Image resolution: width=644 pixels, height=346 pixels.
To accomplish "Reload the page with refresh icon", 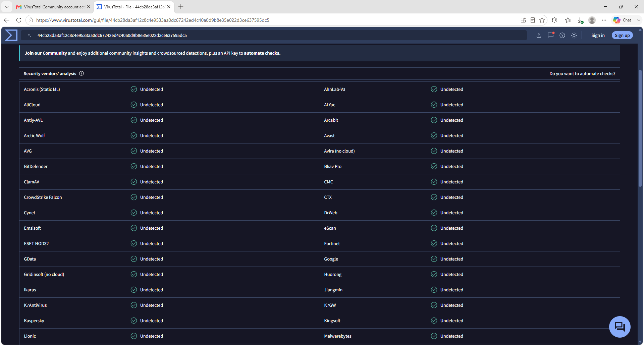I will point(19,20).
